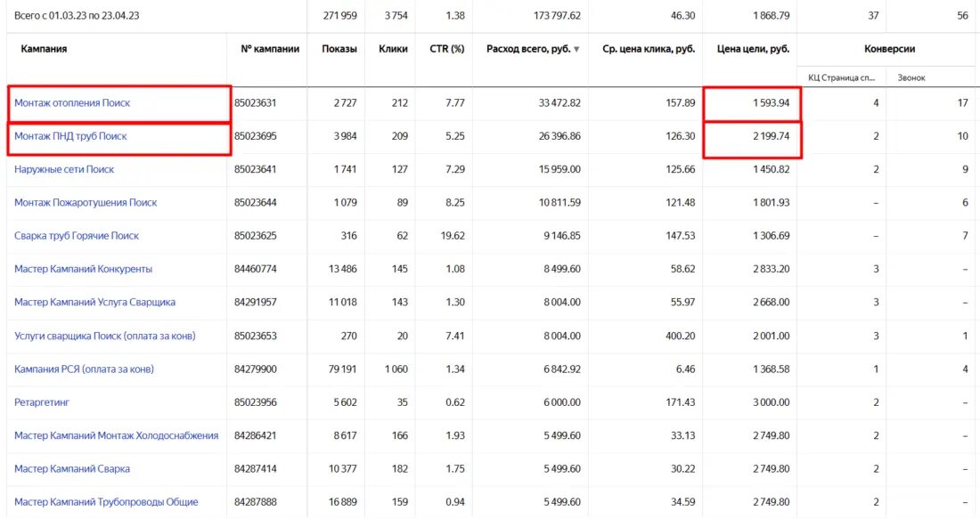Select impressions value 13 486
This screenshot has width=980, height=519.
tap(342, 269)
